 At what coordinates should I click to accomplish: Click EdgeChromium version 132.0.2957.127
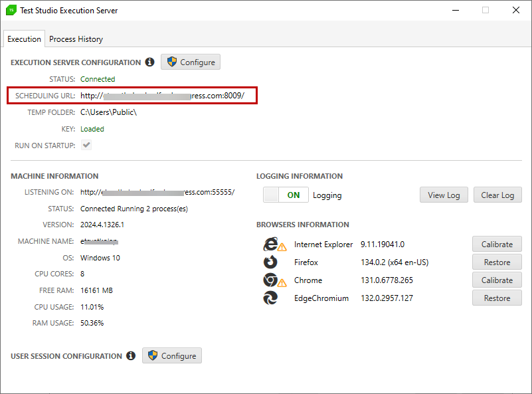coord(387,298)
